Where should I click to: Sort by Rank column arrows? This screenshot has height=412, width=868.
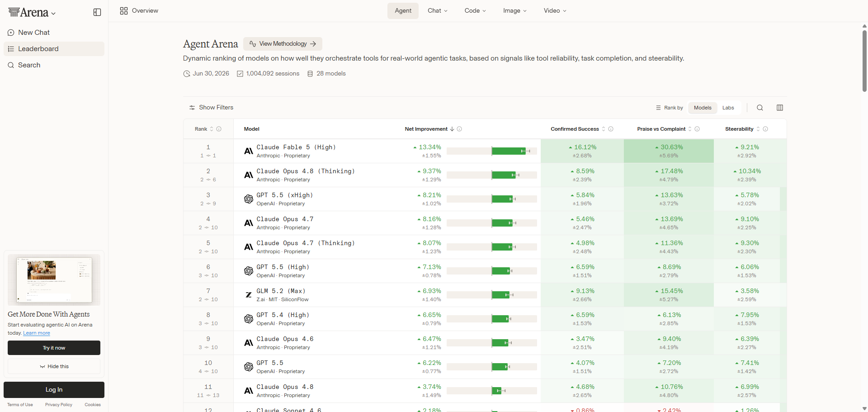[212, 129]
